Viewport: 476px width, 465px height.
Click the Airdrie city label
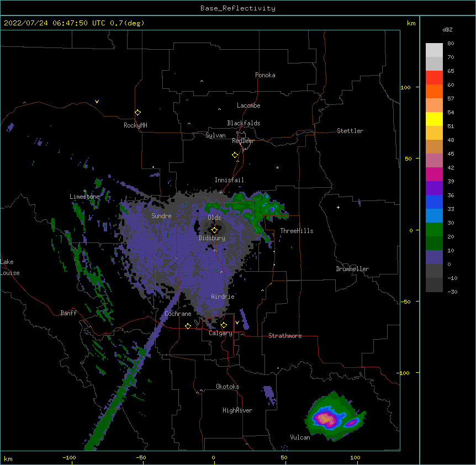(223, 297)
